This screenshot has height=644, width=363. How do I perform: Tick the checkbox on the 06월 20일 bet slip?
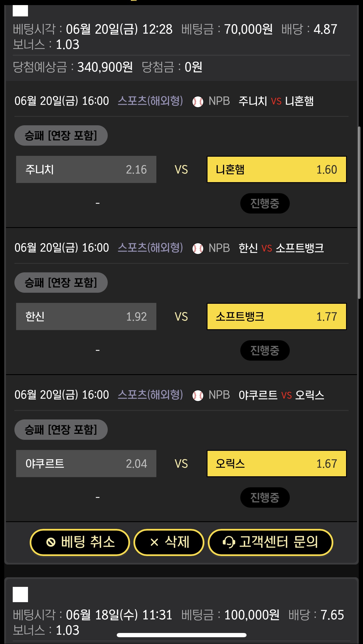pos(20,11)
